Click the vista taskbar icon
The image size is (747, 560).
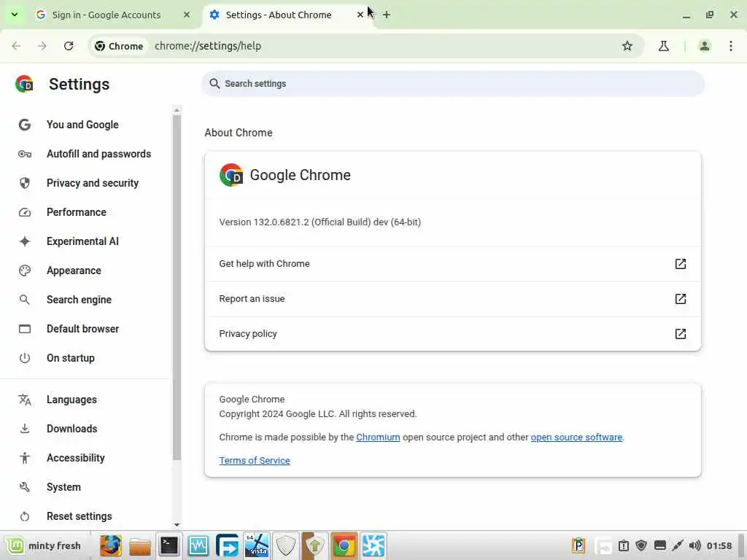coord(256,545)
